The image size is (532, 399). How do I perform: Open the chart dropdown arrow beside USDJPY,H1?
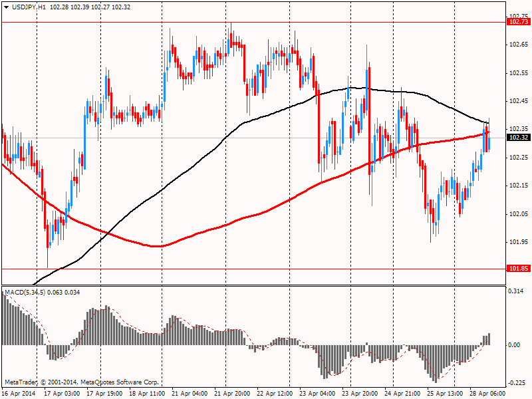(6, 7)
